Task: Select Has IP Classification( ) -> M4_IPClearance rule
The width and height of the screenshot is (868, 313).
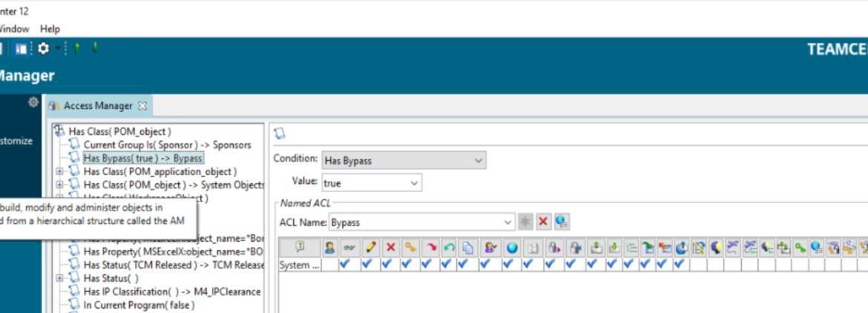Action: point(171,291)
